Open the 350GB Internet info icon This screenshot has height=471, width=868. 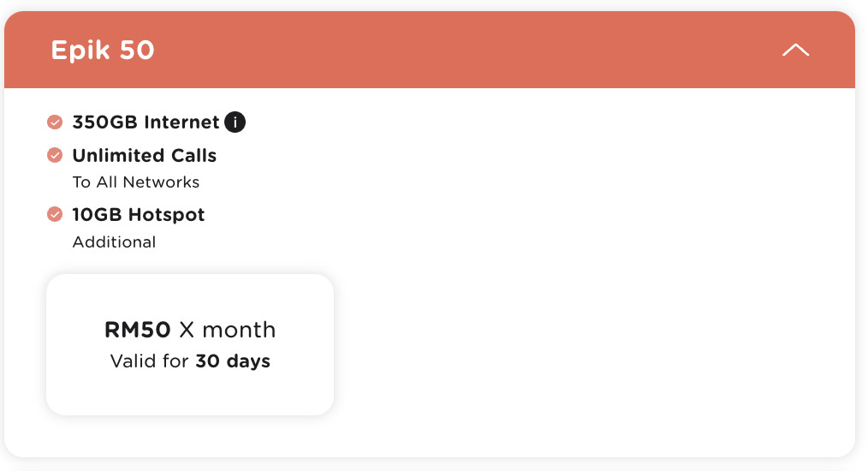point(235,122)
